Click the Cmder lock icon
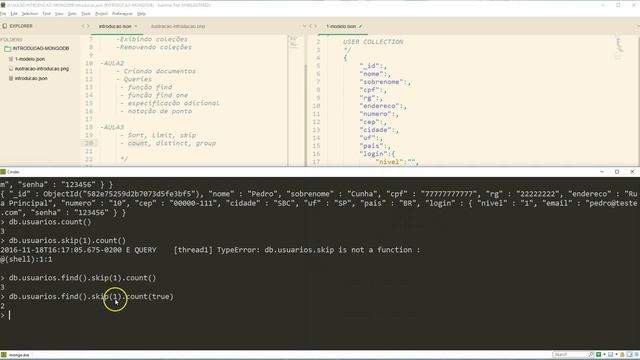The image size is (640, 360). (x=622, y=355)
